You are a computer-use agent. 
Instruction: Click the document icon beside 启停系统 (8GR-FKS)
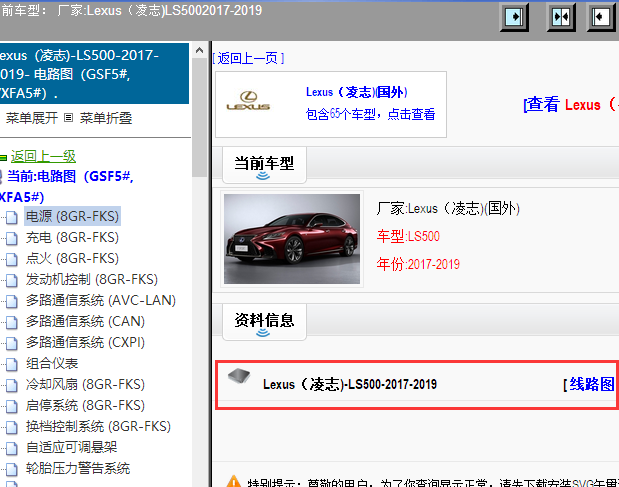click(12, 406)
